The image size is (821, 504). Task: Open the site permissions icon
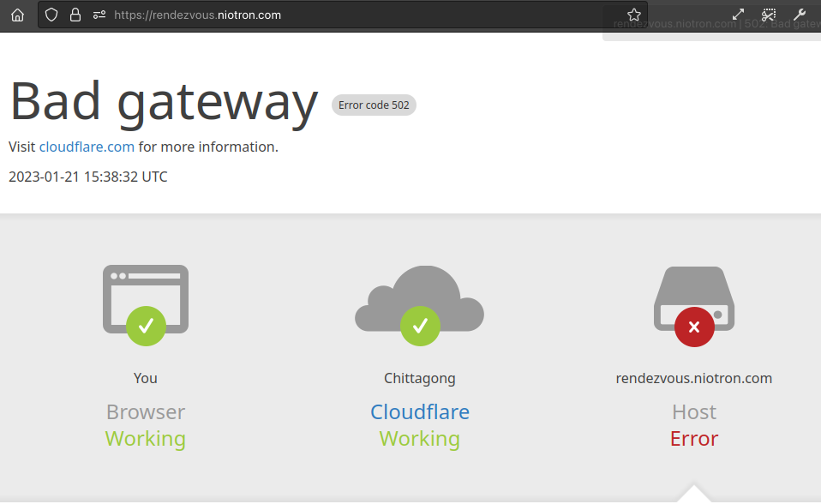pos(99,15)
